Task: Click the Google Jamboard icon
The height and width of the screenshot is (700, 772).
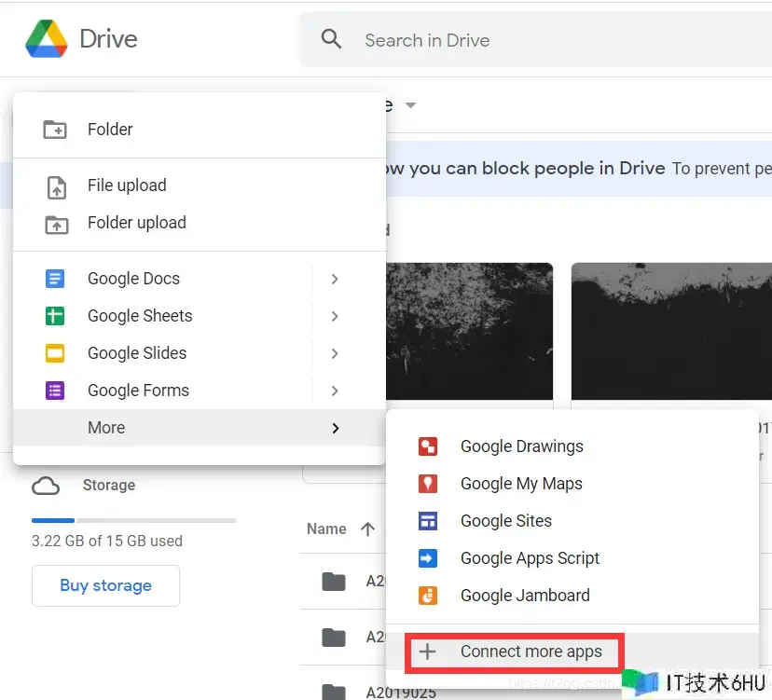Action: point(428,596)
